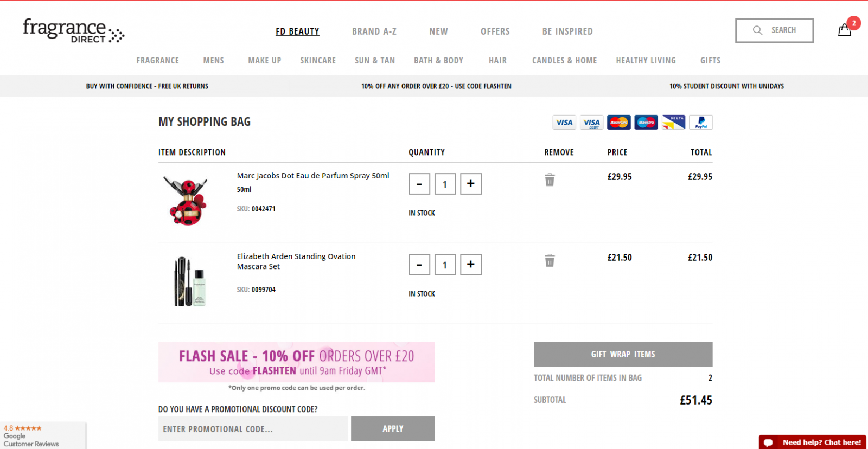The height and width of the screenshot is (449, 868).
Task: Select the Fragrance category
Action: (x=158, y=60)
